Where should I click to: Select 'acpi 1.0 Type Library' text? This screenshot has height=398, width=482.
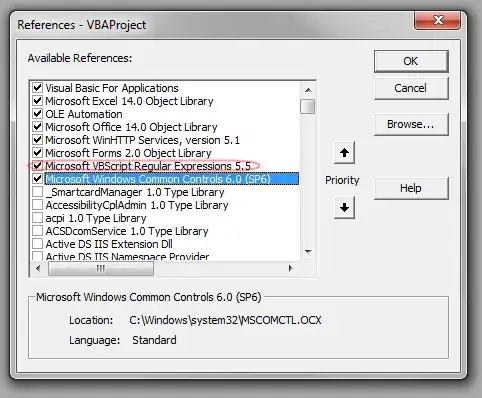pos(96,218)
